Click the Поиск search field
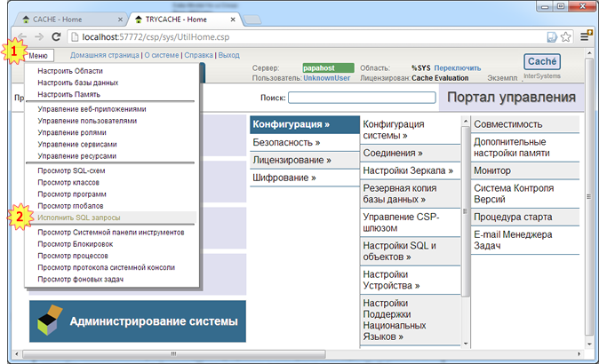Screen dimensions: 599x364 362,98
